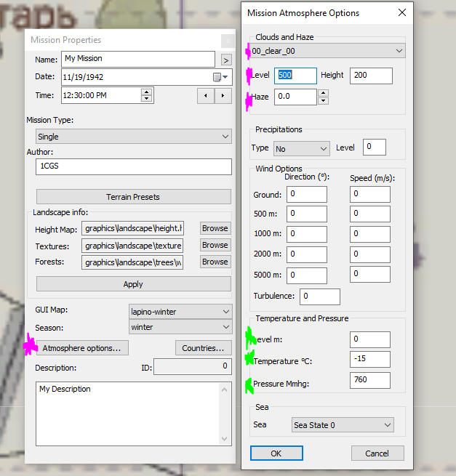
Task: Open the Mission Type dropdown
Action: pos(134,137)
